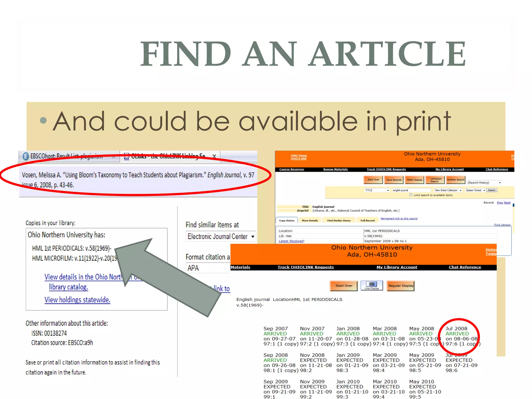Open Chat Reference in lower window
532x399 pixels.
pos(465,267)
